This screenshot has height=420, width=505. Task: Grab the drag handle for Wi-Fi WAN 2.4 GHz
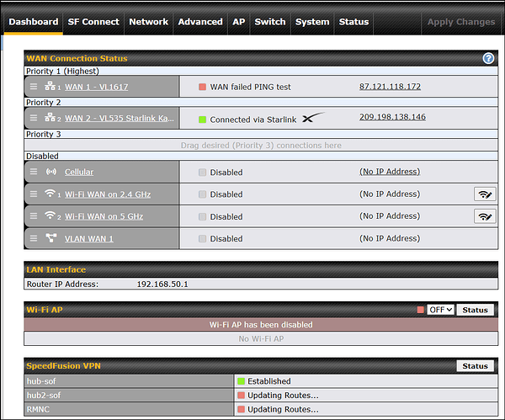34,194
